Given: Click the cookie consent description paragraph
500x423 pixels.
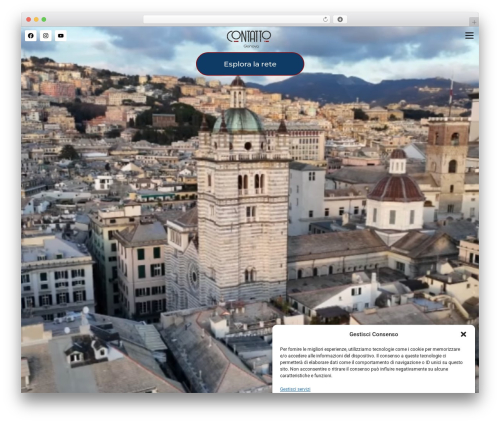Looking at the screenshot, I should pyautogui.click(x=371, y=362).
